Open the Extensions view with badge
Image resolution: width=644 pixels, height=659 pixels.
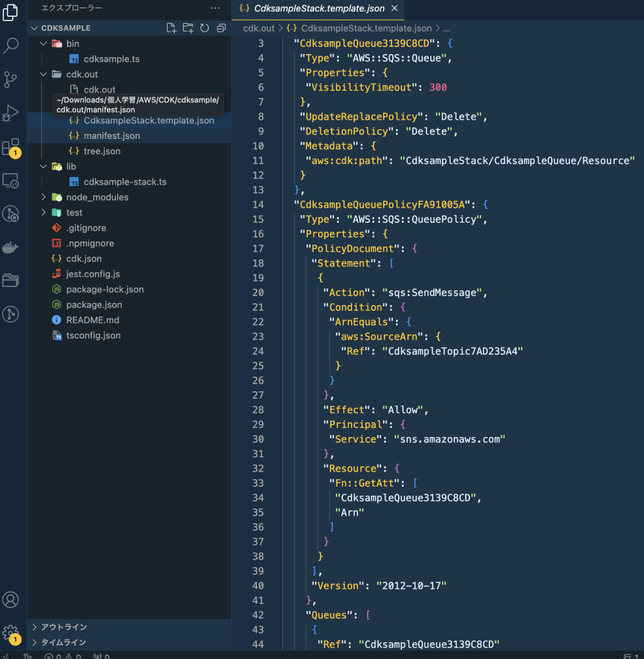point(11,147)
